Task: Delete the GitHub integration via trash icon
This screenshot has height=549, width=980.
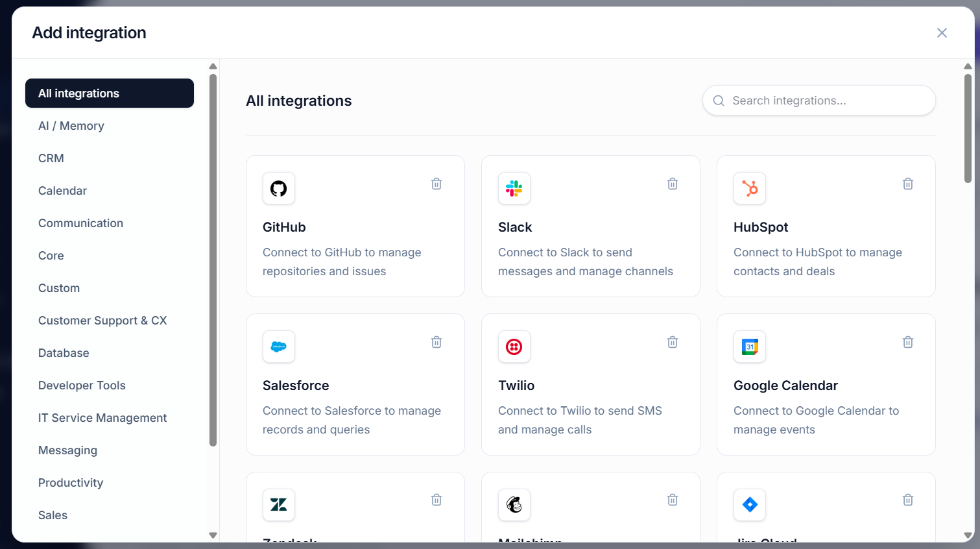Action: pos(436,184)
